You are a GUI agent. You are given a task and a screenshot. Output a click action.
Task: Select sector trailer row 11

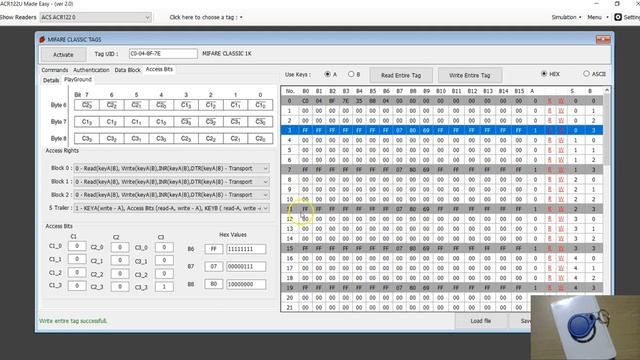(442, 209)
